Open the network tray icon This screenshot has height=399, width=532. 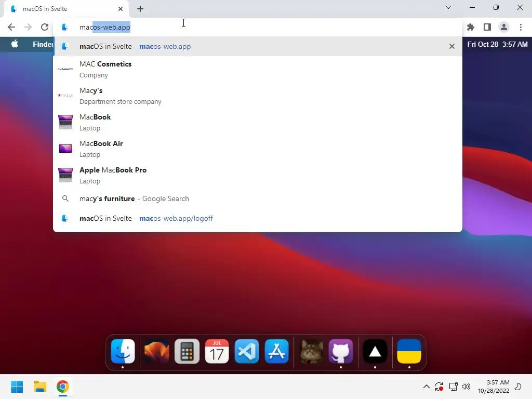tap(453, 387)
